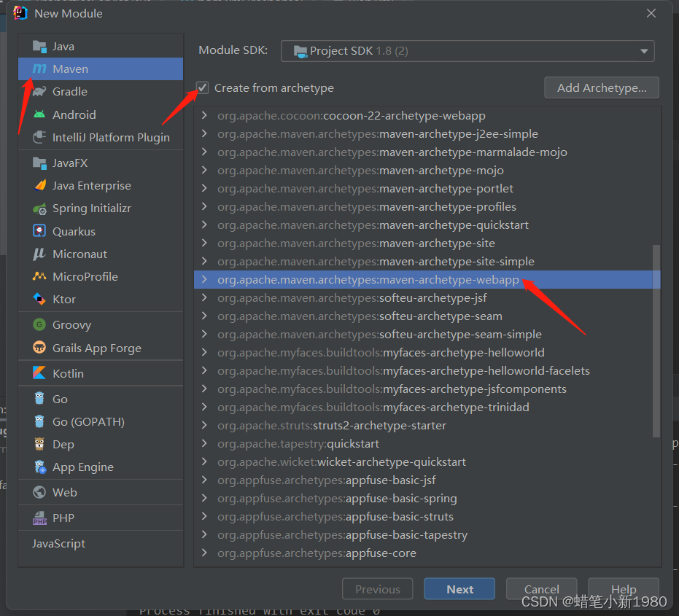Click the IntelliJ logo in title bar
Viewport: 679px width, 616px height.
(x=20, y=13)
